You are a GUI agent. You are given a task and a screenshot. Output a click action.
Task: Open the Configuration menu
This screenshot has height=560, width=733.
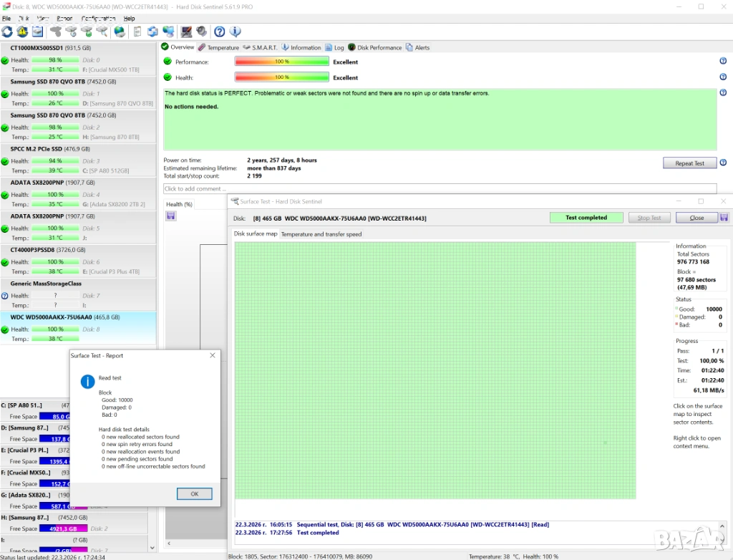tap(98, 18)
